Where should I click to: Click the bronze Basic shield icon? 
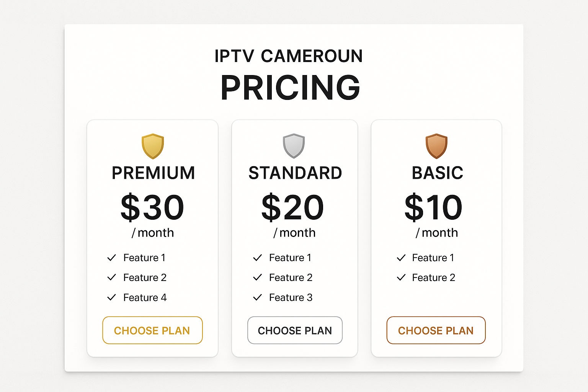436,146
